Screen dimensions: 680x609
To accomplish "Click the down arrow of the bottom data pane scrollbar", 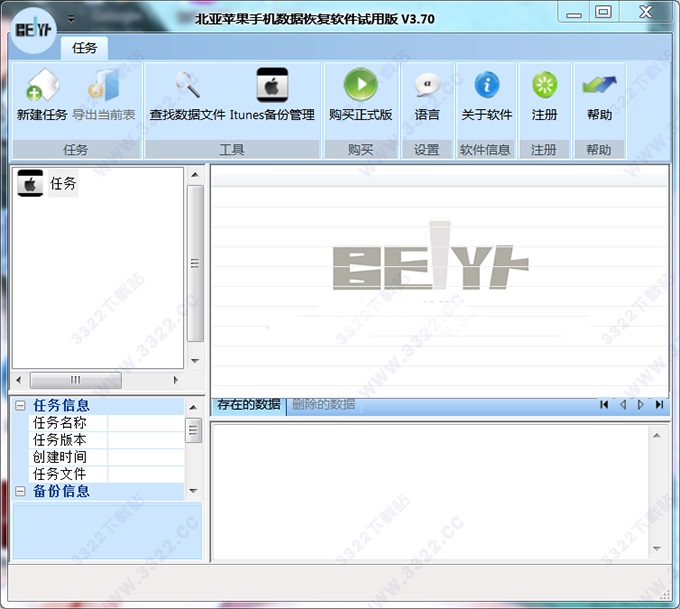I will 657,549.
